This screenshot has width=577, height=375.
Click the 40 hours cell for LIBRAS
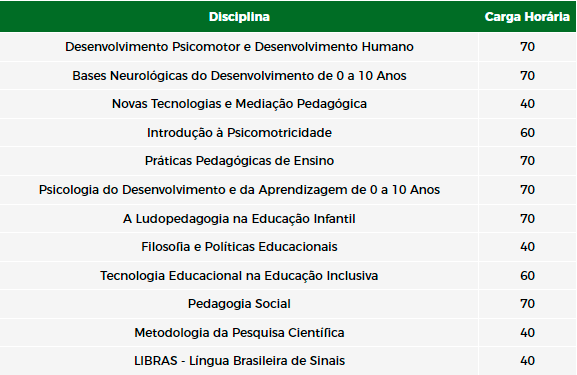pyautogui.click(x=527, y=361)
